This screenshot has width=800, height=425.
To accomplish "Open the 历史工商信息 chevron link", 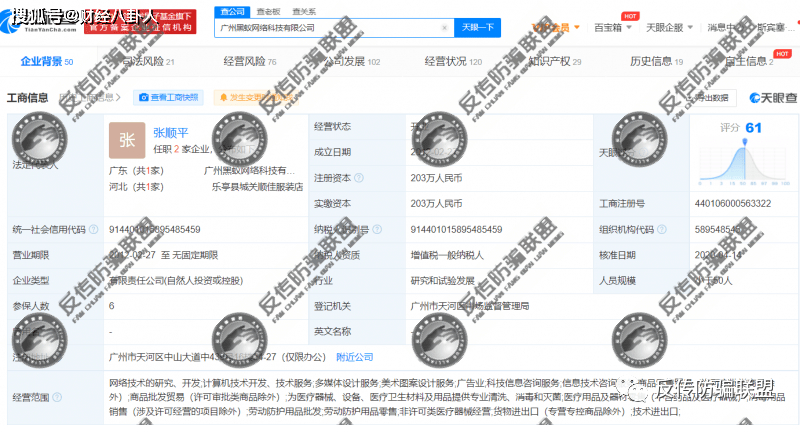I will (x=90, y=97).
